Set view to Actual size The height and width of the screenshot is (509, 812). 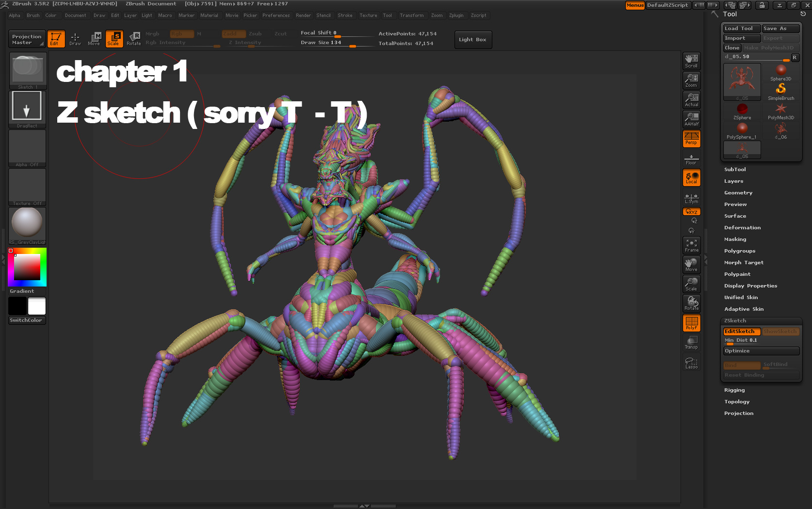point(692,100)
